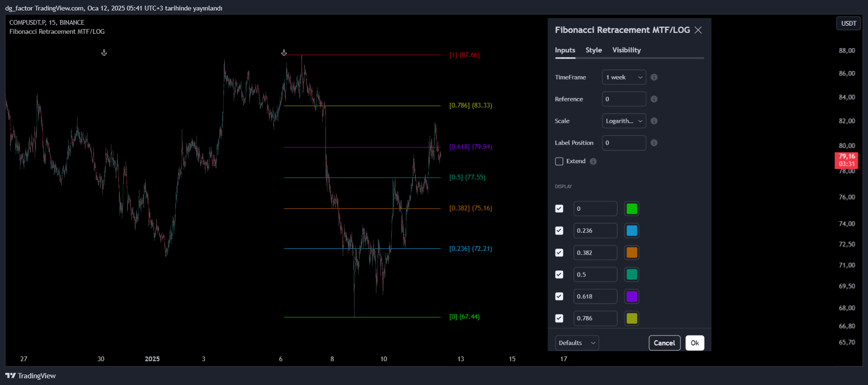Image resolution: width=868 pixels, height=385 pixels.
Task: Click the Cancel button
Action: tap(664, 343)
